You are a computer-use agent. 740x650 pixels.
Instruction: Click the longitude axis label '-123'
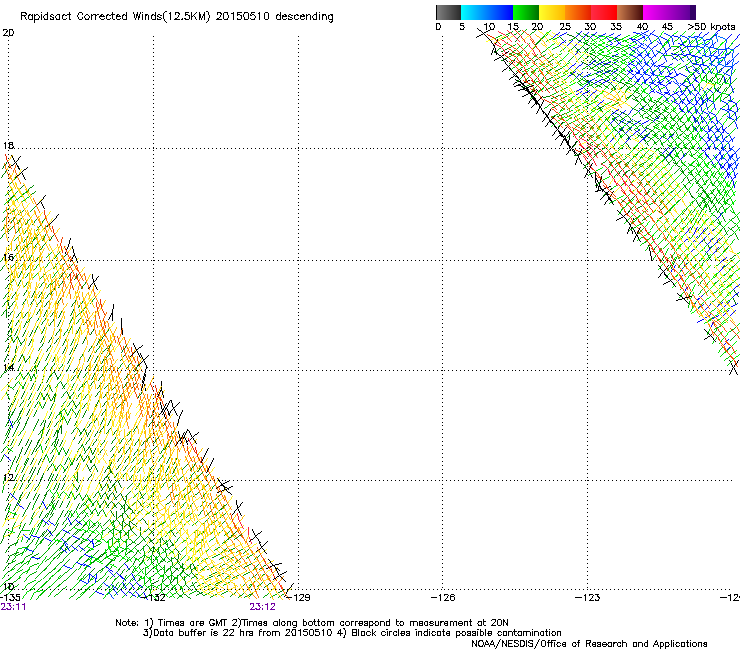tap(588, 597)
